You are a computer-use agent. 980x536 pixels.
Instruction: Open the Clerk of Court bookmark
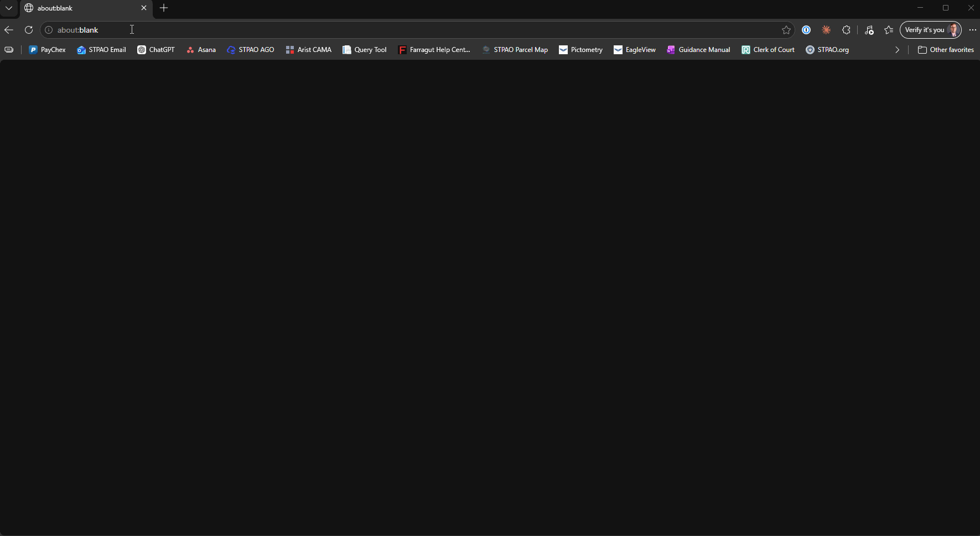tap(768, 50)
